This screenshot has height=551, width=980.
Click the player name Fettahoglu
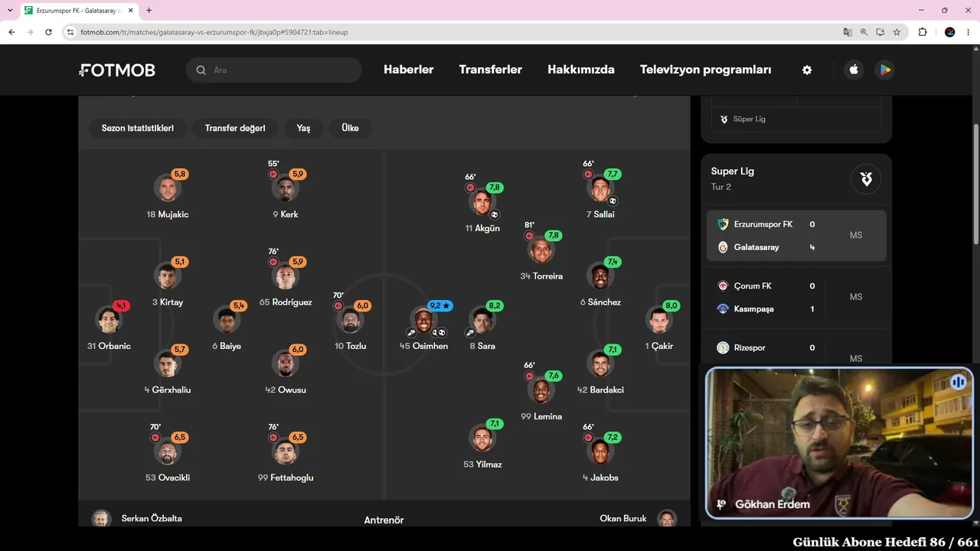click(x=292, y=478)
